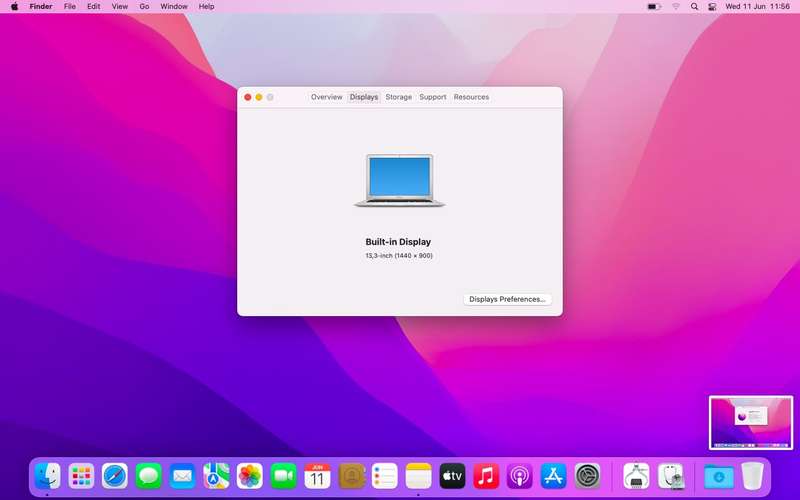Screen dimensions: 800x500
Task: Open the App Store in the Dock
Action: [554, 476]
